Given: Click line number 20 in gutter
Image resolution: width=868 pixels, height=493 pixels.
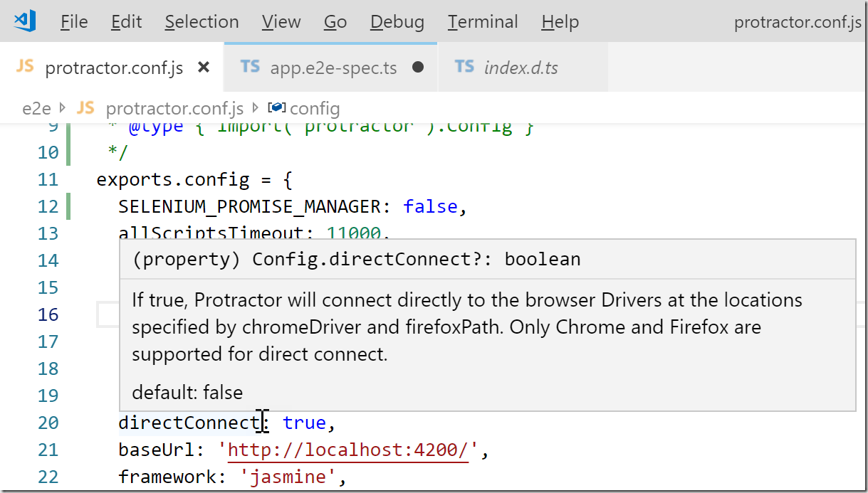Looking at the screenshot, I should coord(48,423).
